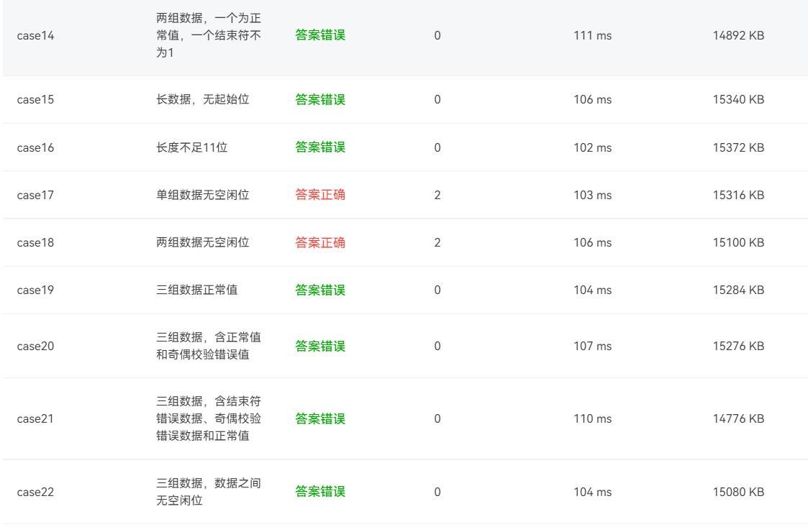Click the 111 ms execution time

pos(592,35)
